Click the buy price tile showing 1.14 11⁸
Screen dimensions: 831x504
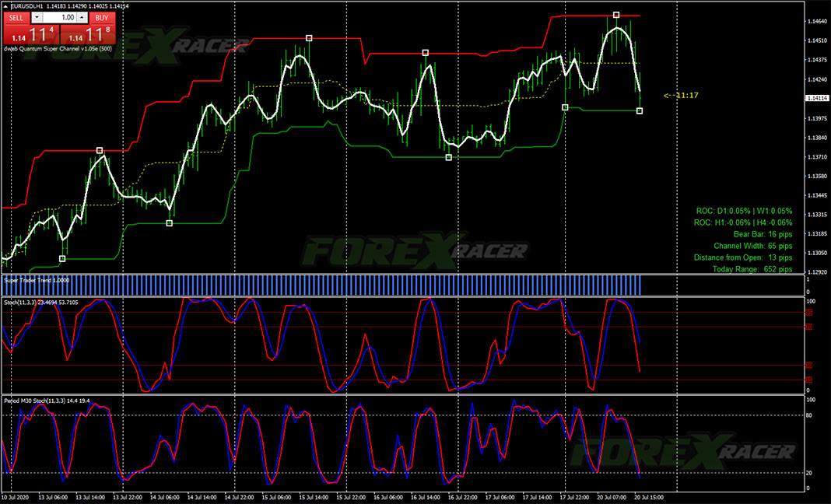point(87,33)
